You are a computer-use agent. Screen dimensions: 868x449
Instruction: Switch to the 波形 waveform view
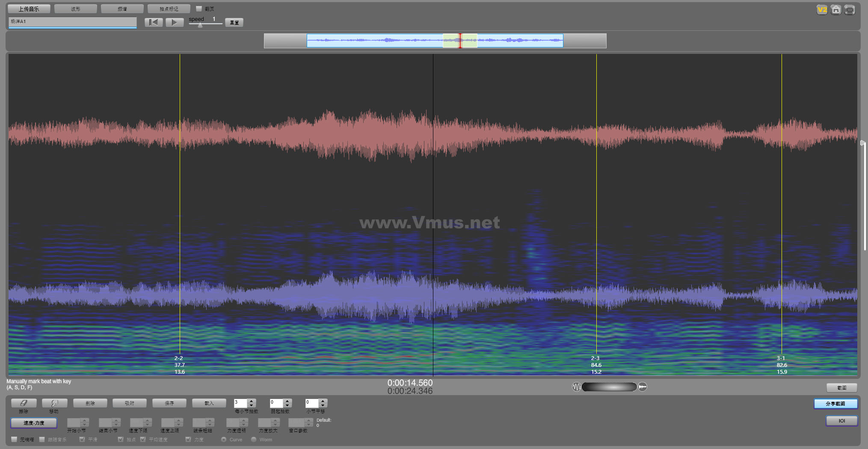(76, 9)
